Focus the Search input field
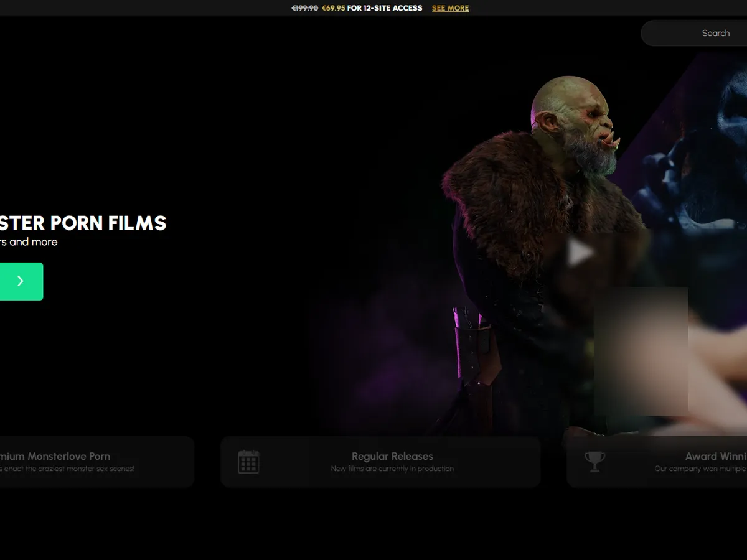This screenshot has width=747, height=560. (694, 33)
